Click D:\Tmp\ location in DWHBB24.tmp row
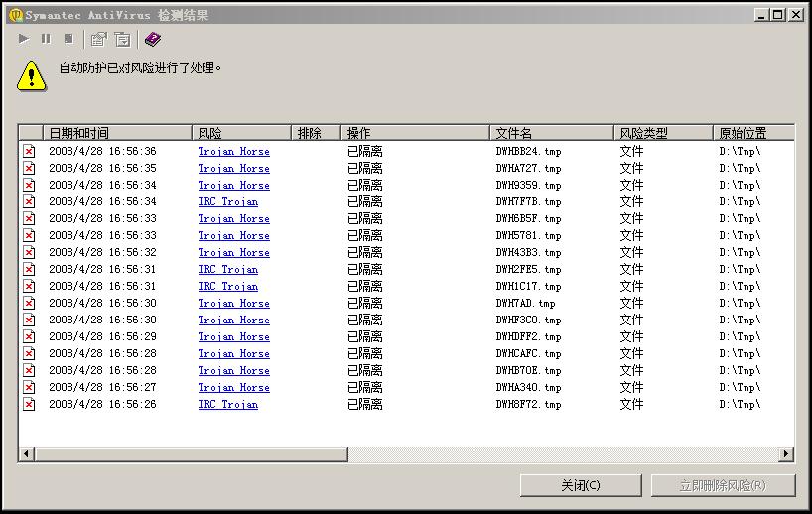This screenshot has width=812, height=514. click(x=740, y=152)
